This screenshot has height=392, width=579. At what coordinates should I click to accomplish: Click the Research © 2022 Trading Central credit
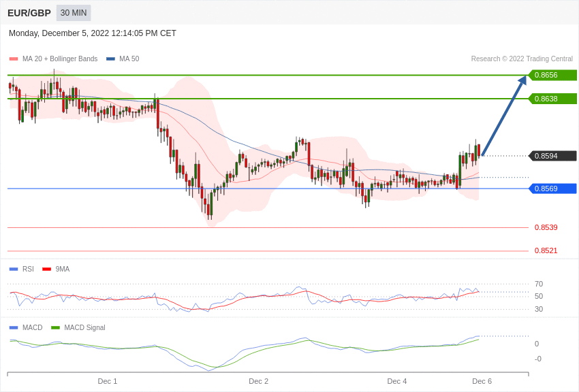pyautogui.click(x=522, y=59)
